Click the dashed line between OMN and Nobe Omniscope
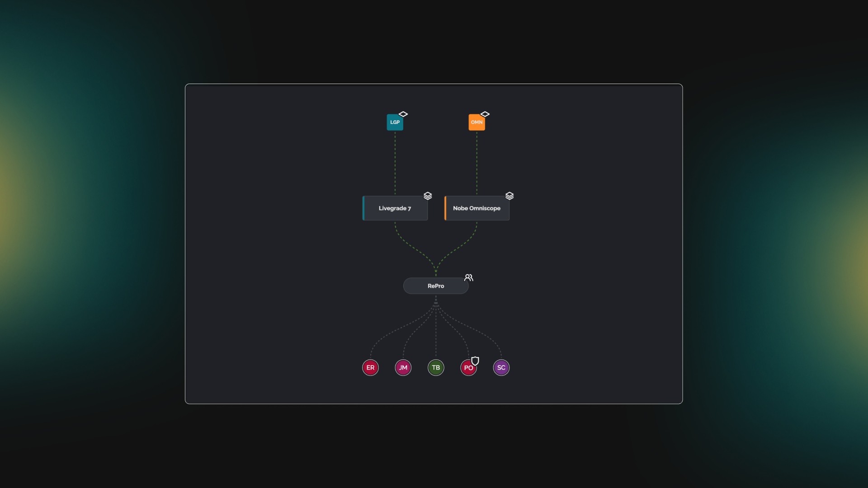 (477, 163)
